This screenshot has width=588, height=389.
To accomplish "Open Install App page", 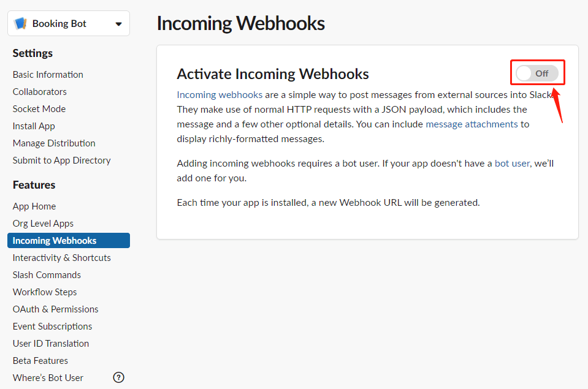I will point(34,126).
